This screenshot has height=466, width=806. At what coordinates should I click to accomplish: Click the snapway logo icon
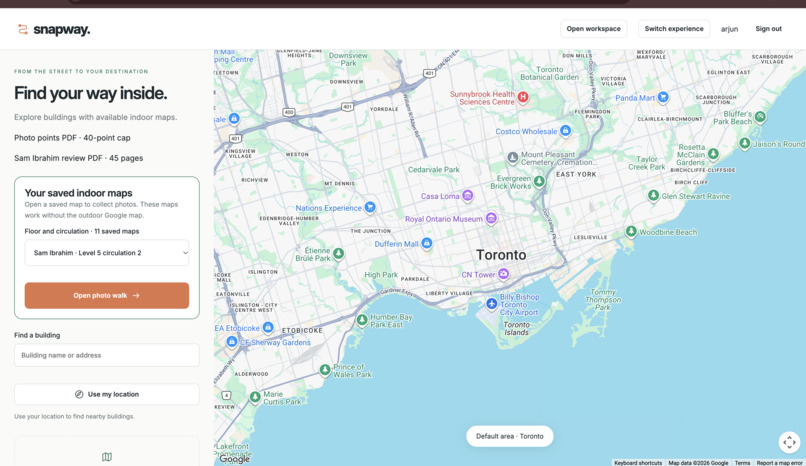(23, 29)
